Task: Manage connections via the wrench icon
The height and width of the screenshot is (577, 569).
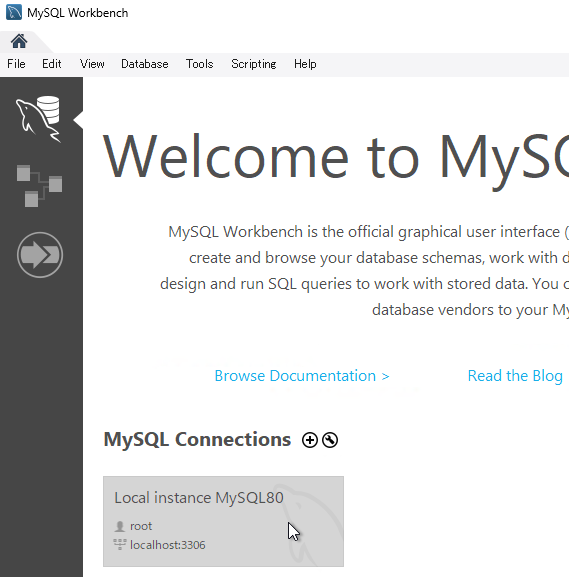Action: pyautogui.click(x=330, y=440)
